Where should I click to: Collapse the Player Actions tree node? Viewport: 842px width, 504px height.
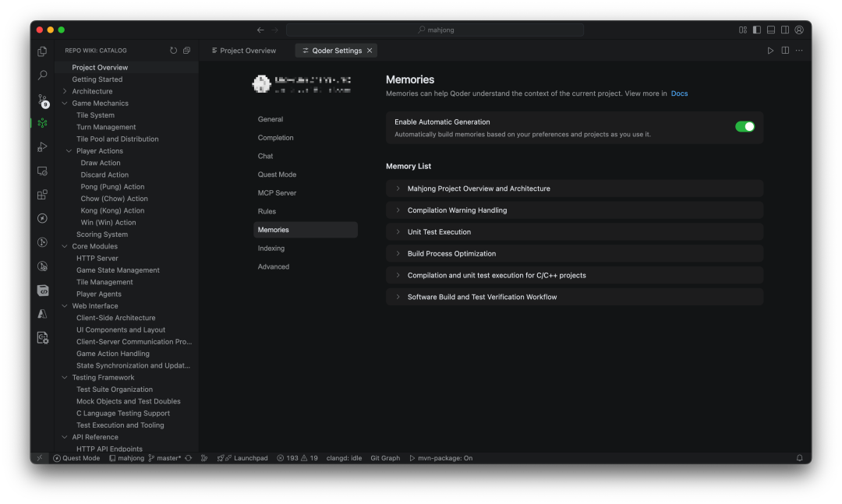(x=69, y=151)
